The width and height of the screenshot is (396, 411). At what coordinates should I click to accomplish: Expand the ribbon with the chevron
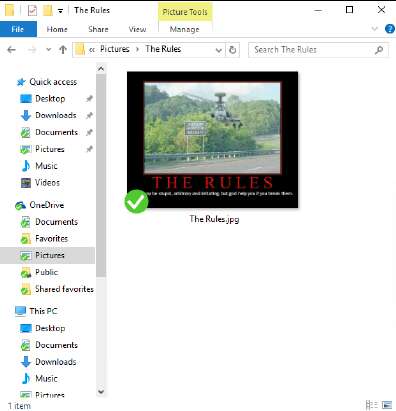(375, 29)
